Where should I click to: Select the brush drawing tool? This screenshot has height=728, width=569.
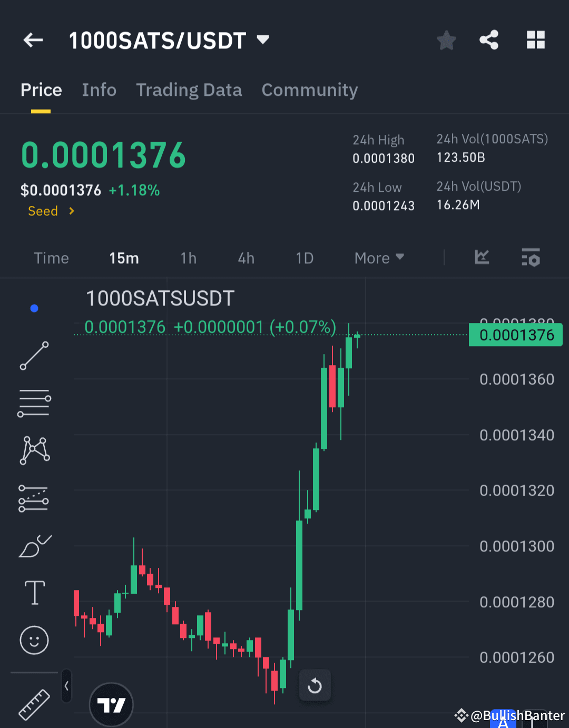coord(34,546)
